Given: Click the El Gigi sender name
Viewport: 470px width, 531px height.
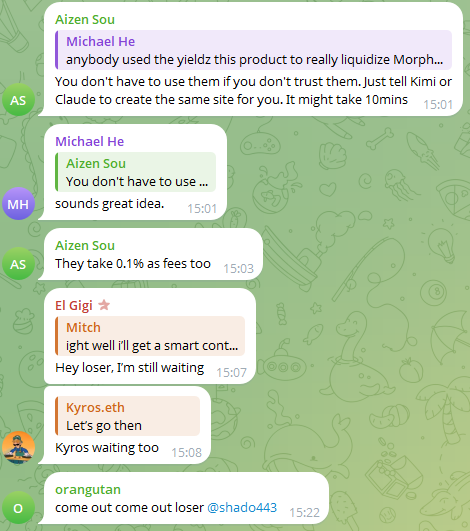Looking at the screenshot, I should (x=74, y=305).
